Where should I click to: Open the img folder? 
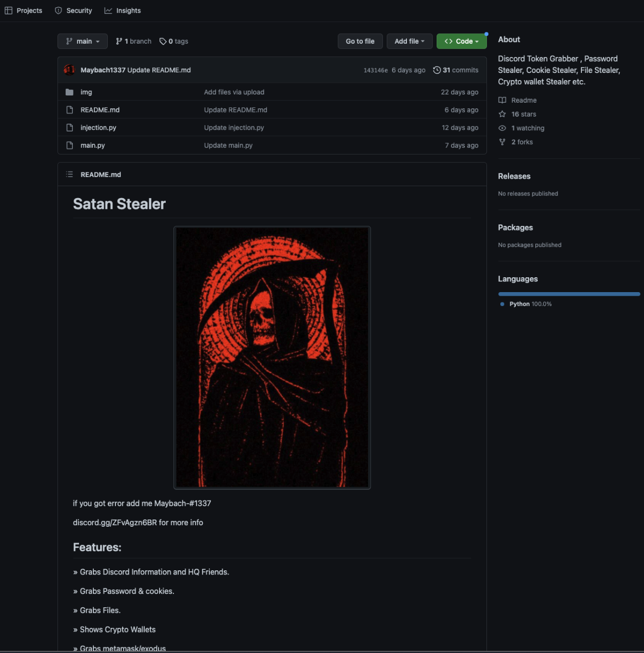tap(86, 92)
